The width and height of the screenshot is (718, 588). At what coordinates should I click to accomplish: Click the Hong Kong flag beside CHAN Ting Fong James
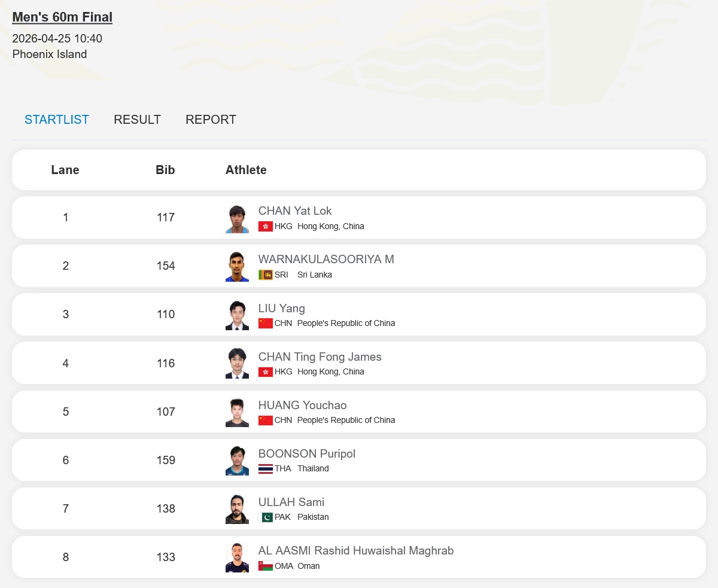[266, 372]
